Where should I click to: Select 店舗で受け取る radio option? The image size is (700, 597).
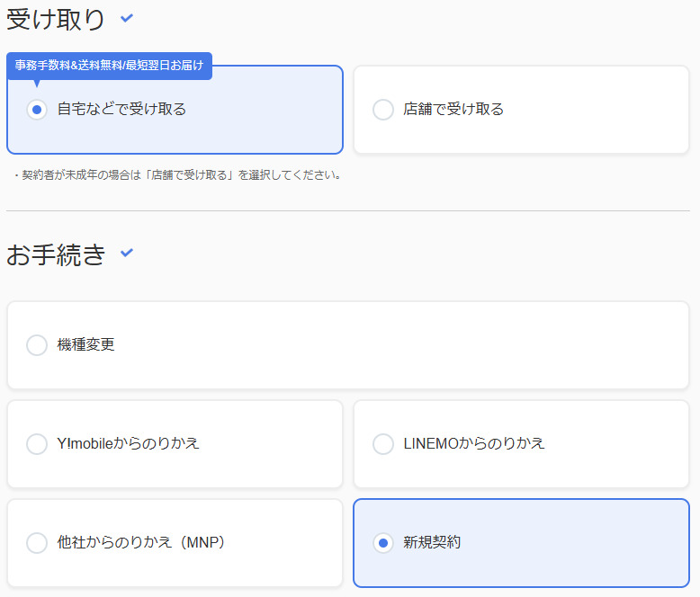[383, 110]
